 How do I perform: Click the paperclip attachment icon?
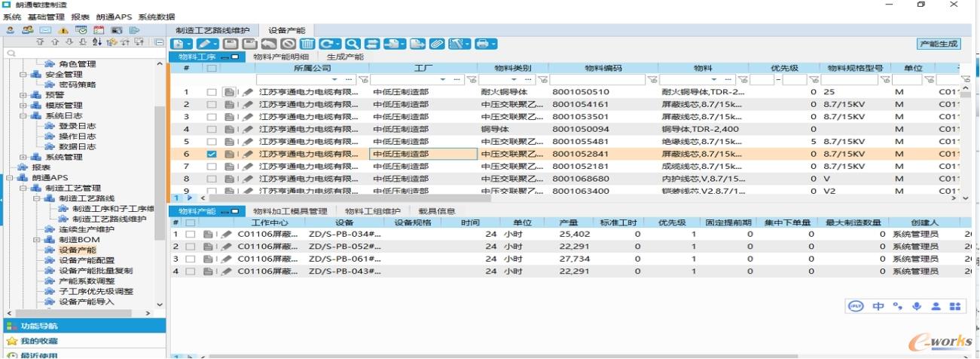coord(437,44)
